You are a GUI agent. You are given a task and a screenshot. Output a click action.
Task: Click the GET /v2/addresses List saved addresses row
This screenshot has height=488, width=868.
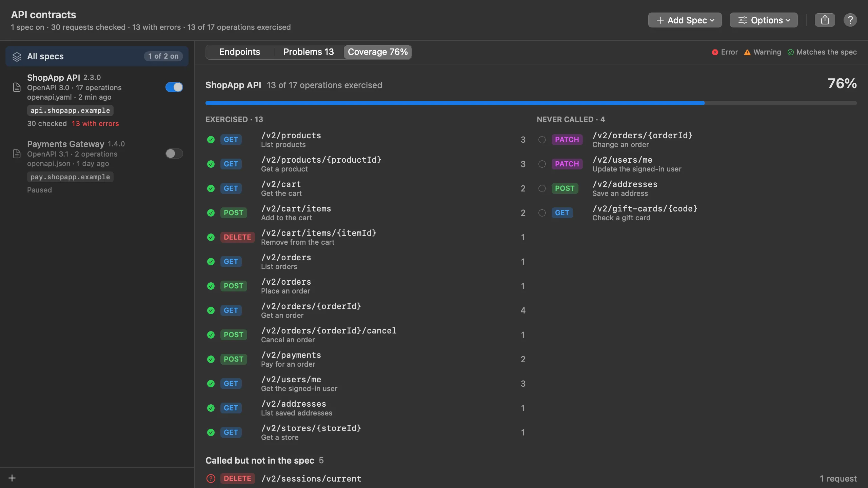point(366,408)
